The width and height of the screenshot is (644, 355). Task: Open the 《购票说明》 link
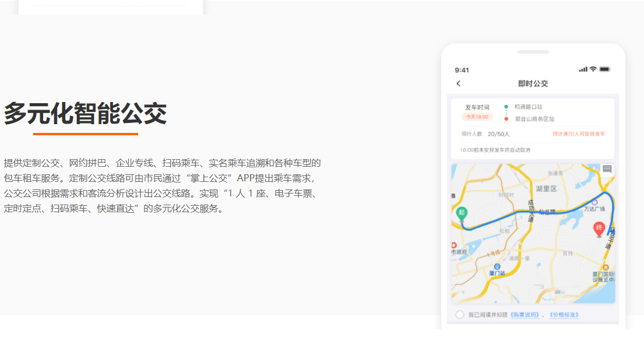(x=524, y=315)
